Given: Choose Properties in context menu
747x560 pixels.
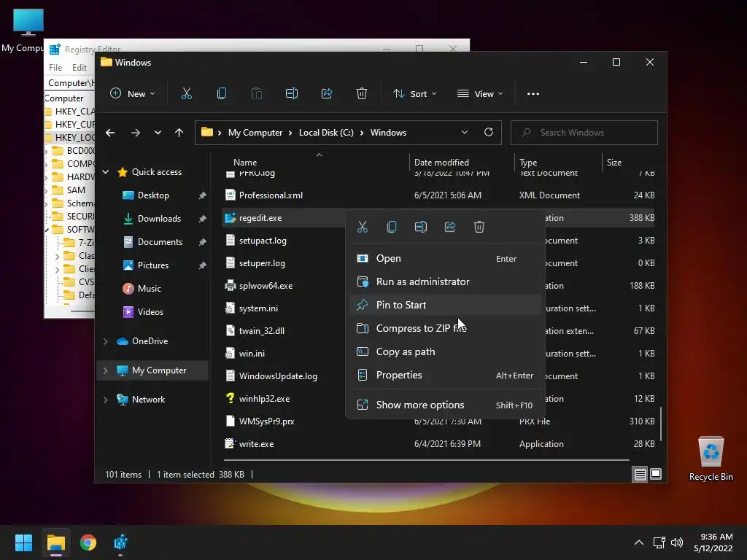Looking at the screenshot, I should pyautogui.click(x=445, y=376).
